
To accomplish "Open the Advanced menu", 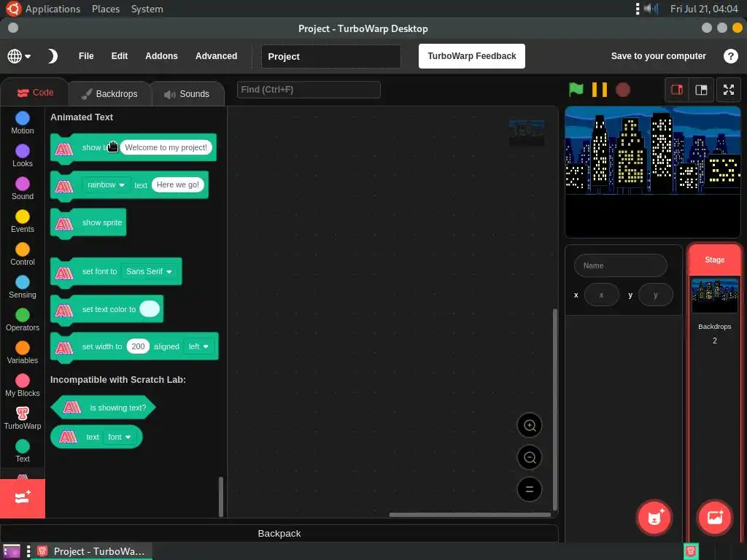I will pos(216,56).
